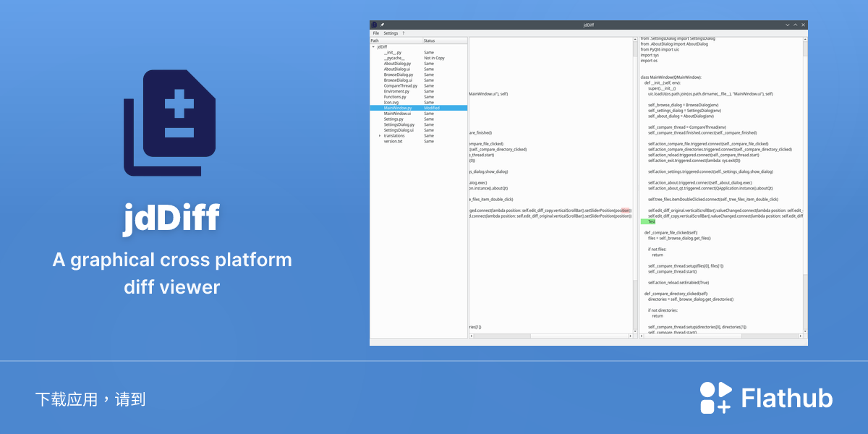Open the ? help menu
The height and width of the screenshot is (434, 868).
404,33
